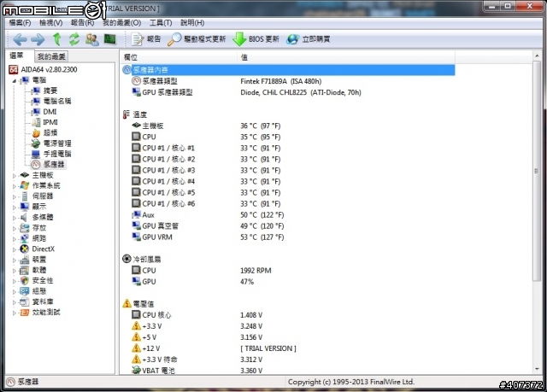This screenshot has width=547, height=392.
Task: Click the 欄位 column header
Action: coord(179,57)
